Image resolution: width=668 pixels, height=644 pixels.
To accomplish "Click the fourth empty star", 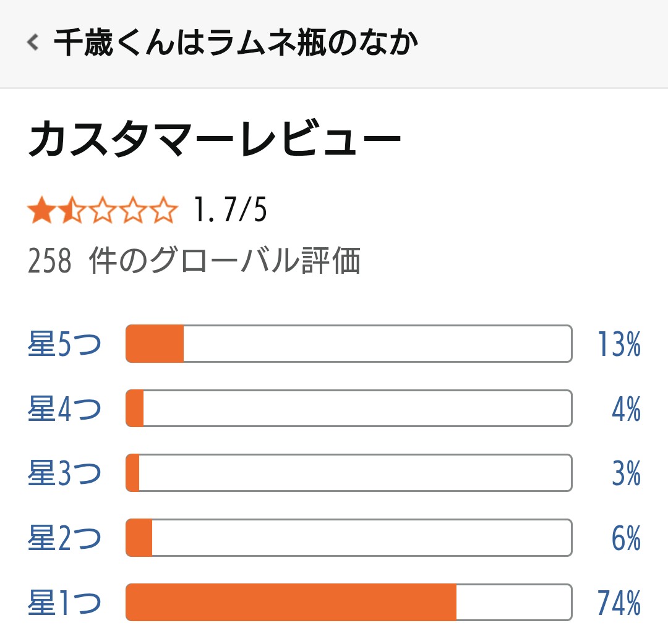I will [x=133, y=211].
